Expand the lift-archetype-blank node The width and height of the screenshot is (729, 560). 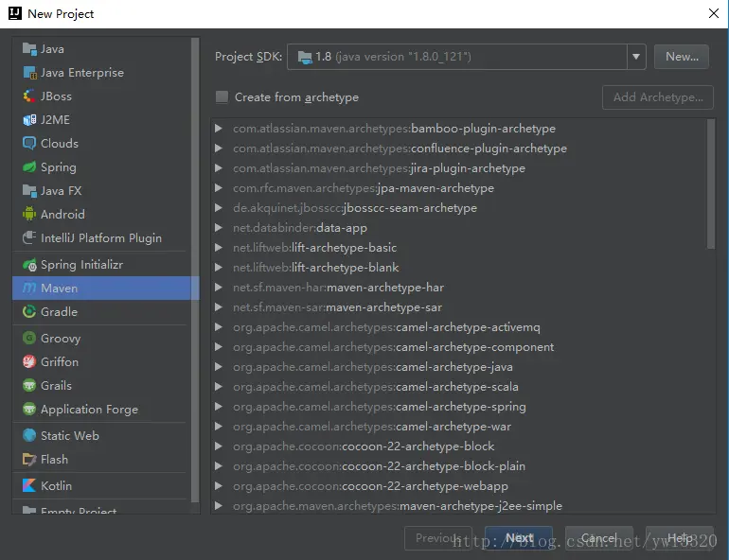[218, 268]
